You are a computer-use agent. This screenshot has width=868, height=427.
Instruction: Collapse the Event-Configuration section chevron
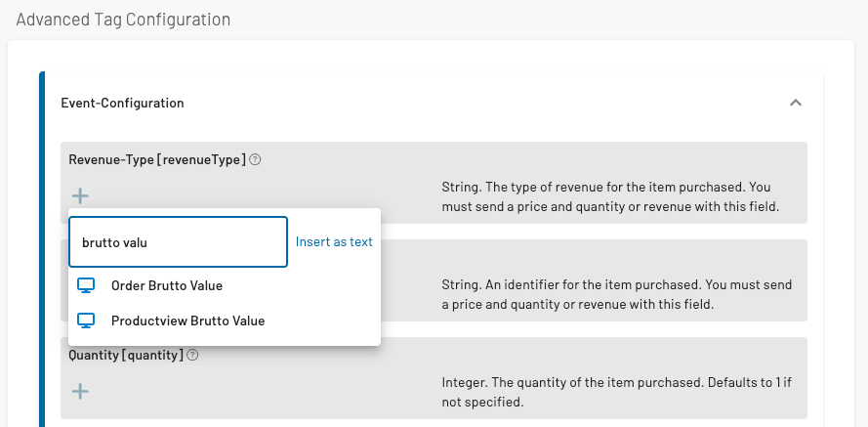point(796,103)
